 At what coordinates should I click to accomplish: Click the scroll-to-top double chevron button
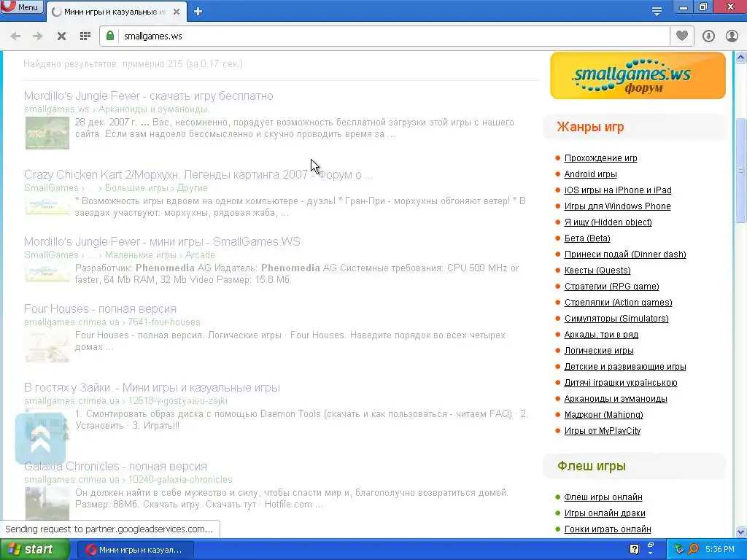click(x=41, y=438)
